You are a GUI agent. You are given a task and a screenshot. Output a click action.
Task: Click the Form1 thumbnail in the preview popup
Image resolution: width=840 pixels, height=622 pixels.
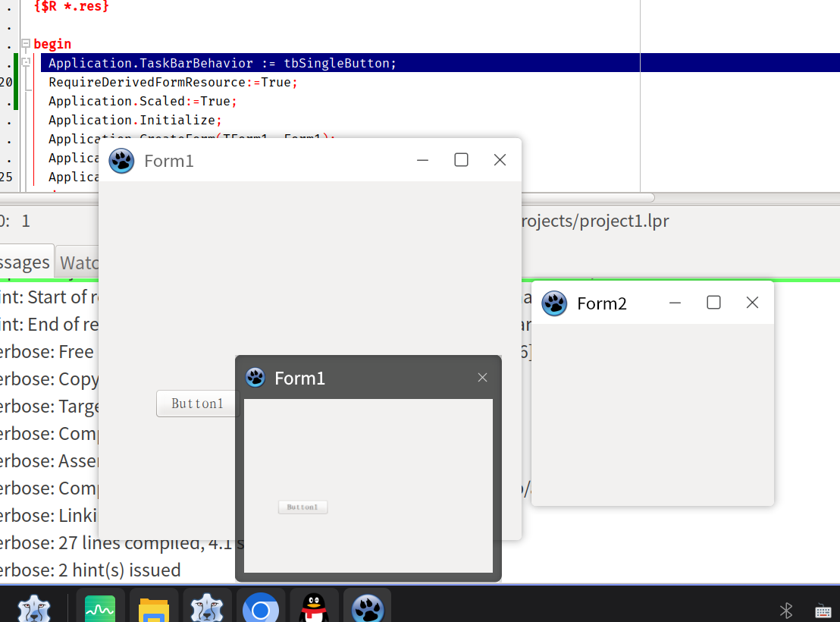[368, 485]
